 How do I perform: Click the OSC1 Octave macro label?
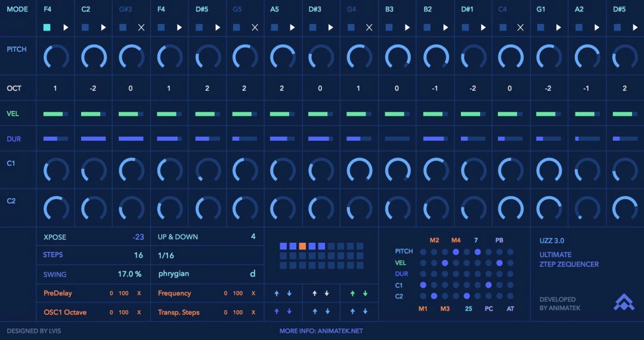pos(65,312)
